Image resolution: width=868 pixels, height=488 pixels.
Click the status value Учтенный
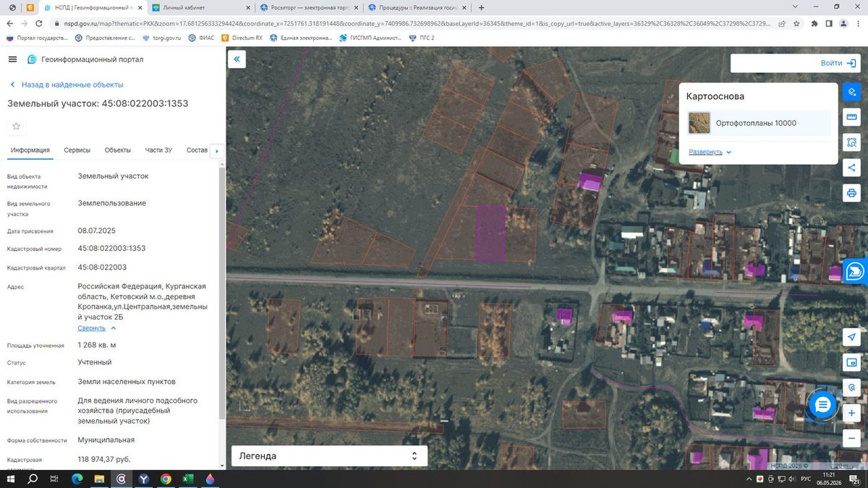click(x=95, y=362)
